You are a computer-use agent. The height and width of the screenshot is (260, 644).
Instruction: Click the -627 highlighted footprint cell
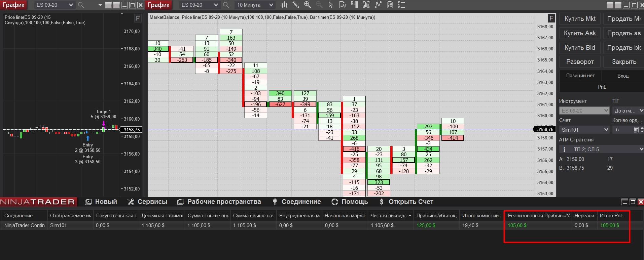point(280,104)
